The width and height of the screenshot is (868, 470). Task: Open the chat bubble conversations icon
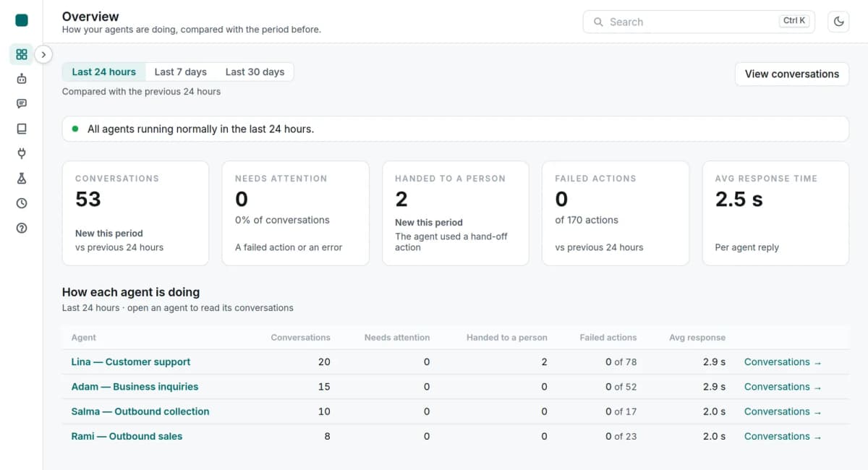[x=22, y=103]
